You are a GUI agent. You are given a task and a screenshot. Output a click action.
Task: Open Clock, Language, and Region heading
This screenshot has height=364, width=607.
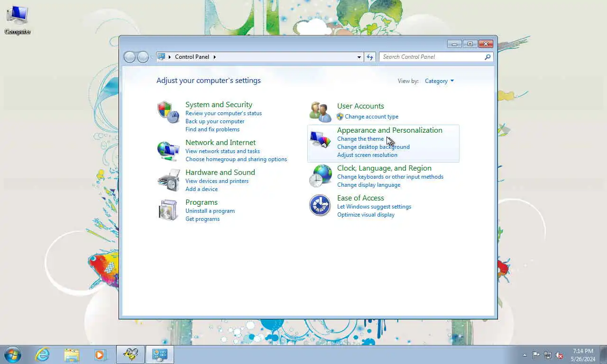click(x=384, y=168)
